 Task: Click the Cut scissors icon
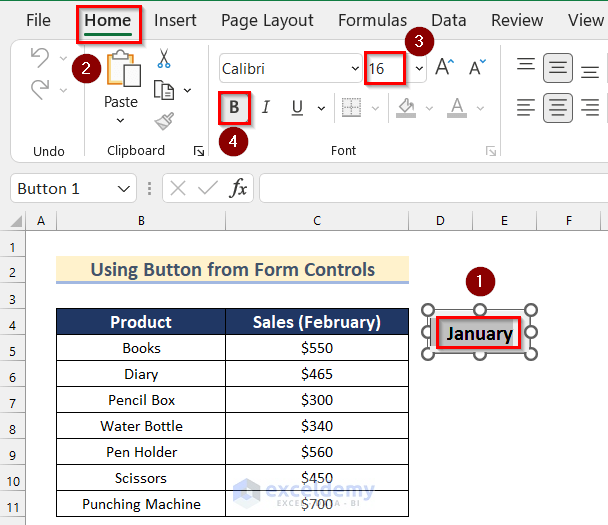coord(164,59)
